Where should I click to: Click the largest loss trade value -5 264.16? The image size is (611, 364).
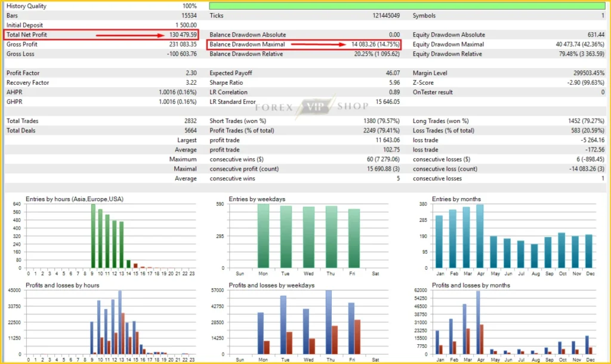(593, 140)
